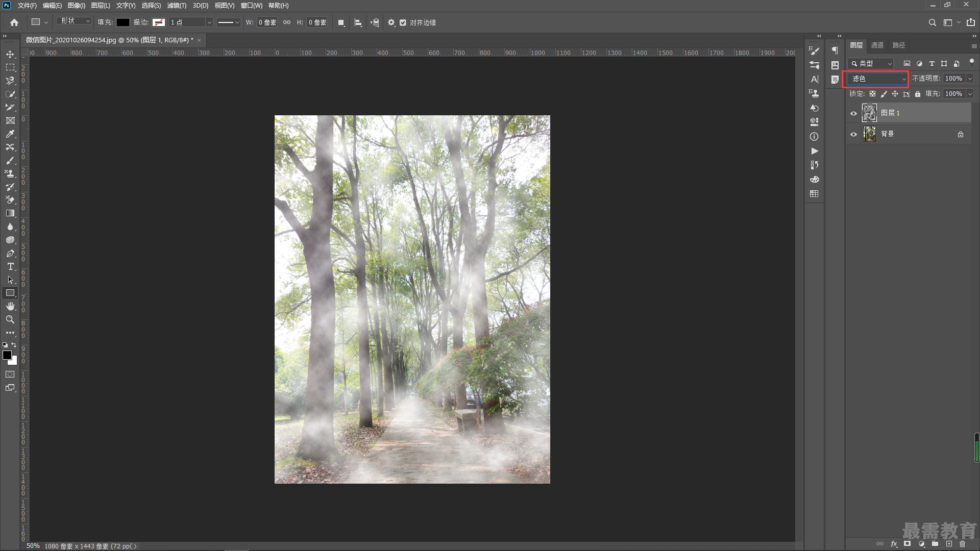Select the History Brush tool
980x551 pixels.
pyautogui.click(x=10, y=187)
